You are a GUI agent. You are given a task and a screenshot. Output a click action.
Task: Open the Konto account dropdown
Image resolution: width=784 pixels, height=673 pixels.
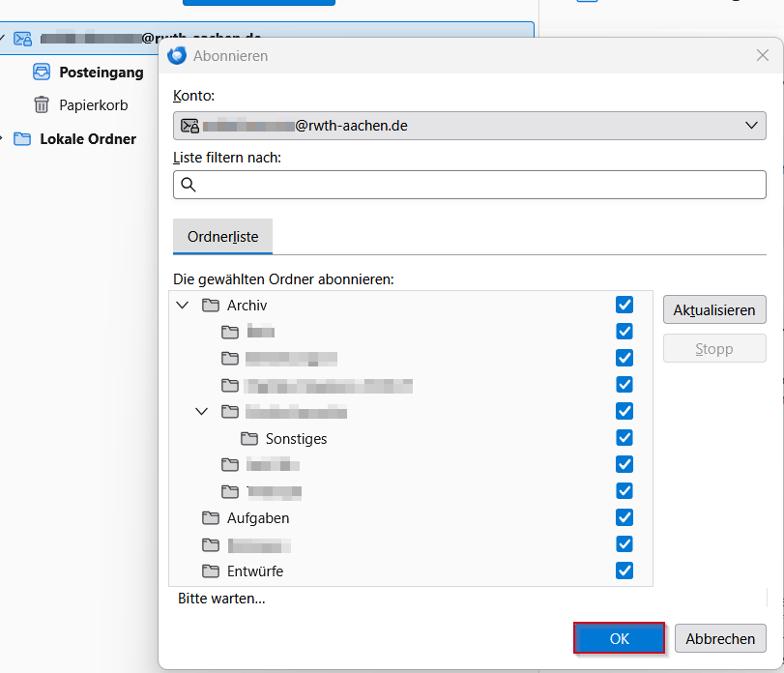pyautogui.click(x=470, y=126)
